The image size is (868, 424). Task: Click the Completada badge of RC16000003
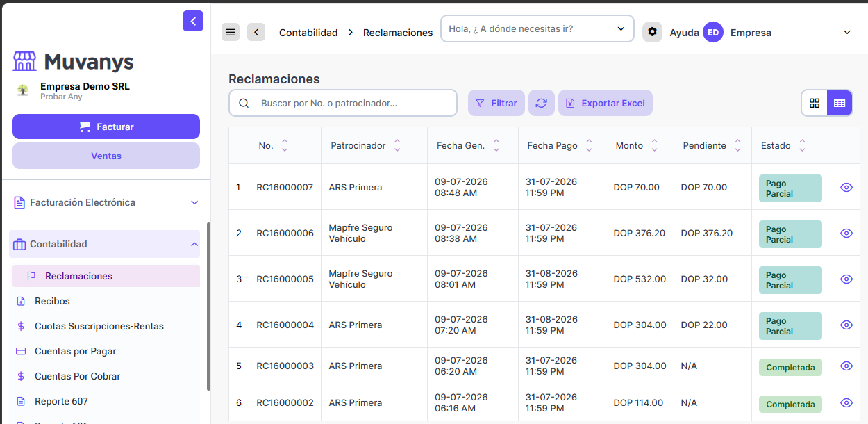pyautogui.click(x=790, y=367)
